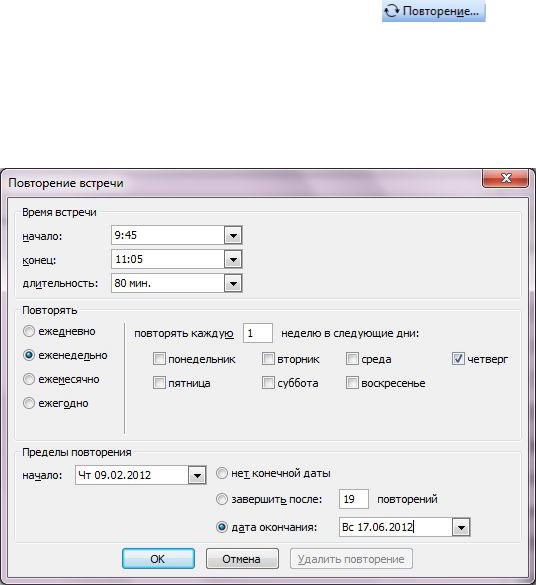The width and height of the screenshot is (536, 585).
Task: Click the Повторение recurrence toolbar button
Action: (x=433, y=11)
